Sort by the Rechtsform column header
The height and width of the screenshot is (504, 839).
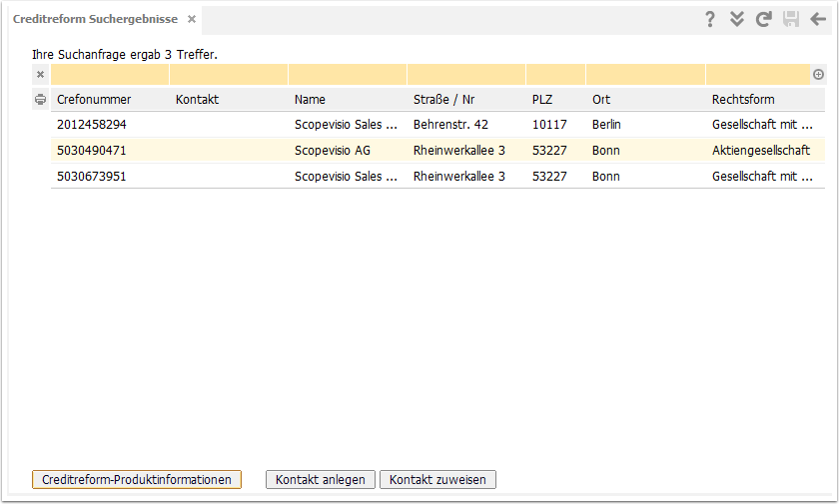click(x=743, y=100)
